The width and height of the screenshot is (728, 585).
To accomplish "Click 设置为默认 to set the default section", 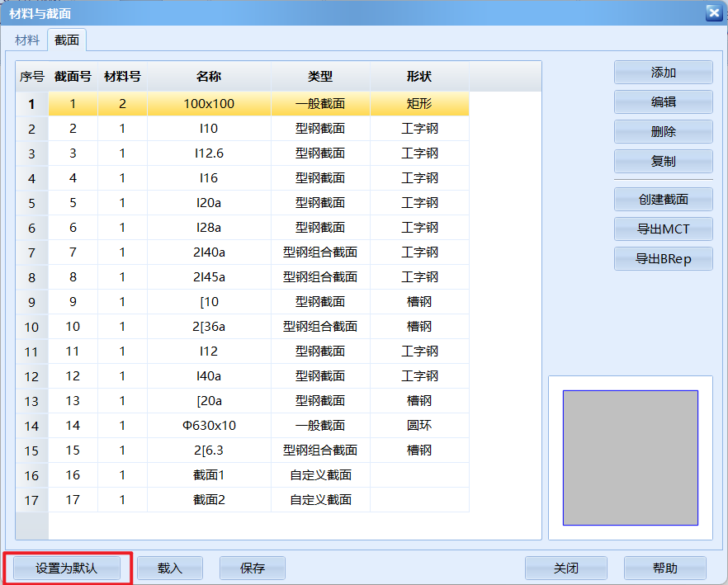I will (x=66, y=568).
